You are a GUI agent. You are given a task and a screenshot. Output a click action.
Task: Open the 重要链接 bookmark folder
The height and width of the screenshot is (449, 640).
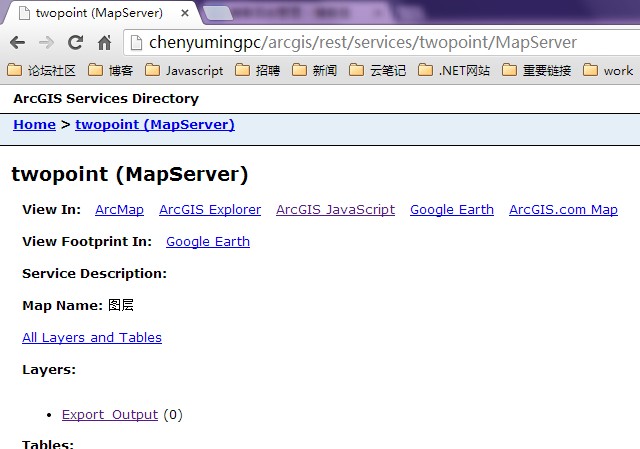point(536,71)
